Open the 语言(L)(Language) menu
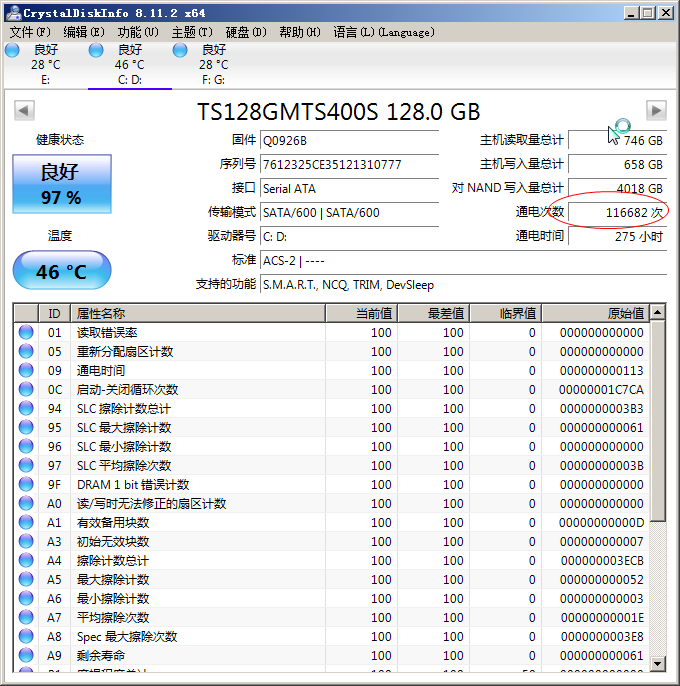Image resolution: width=680 pixels, height=686 pixels. (384, 32)
